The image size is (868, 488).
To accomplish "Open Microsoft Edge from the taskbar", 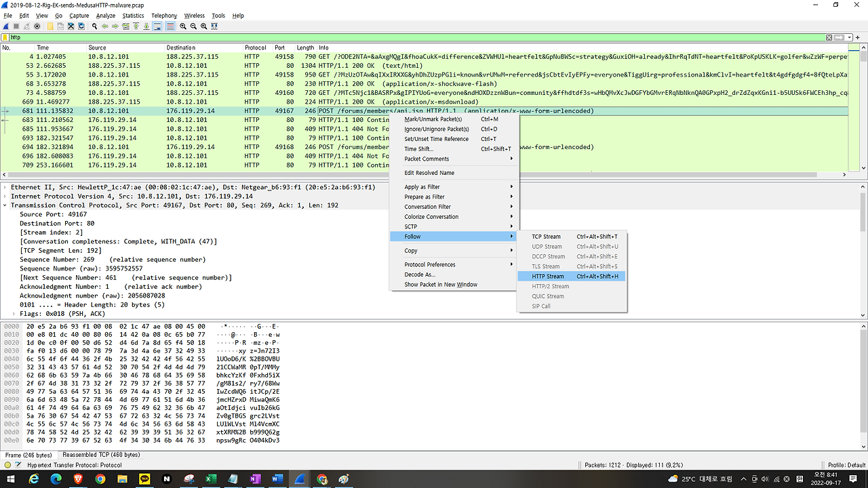I will tap(56, 479).
